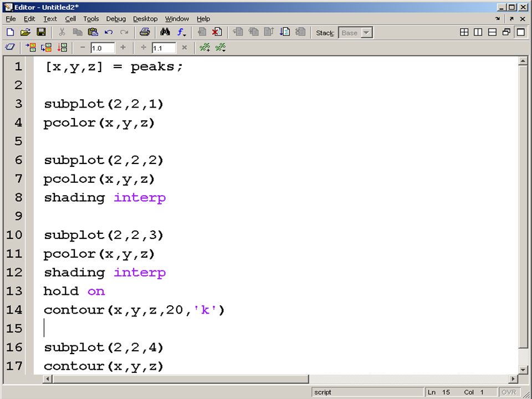Screen dimensions: 532x399
Task: Click the 1.1 multiply factor field
Action: (x=164, y=48)
